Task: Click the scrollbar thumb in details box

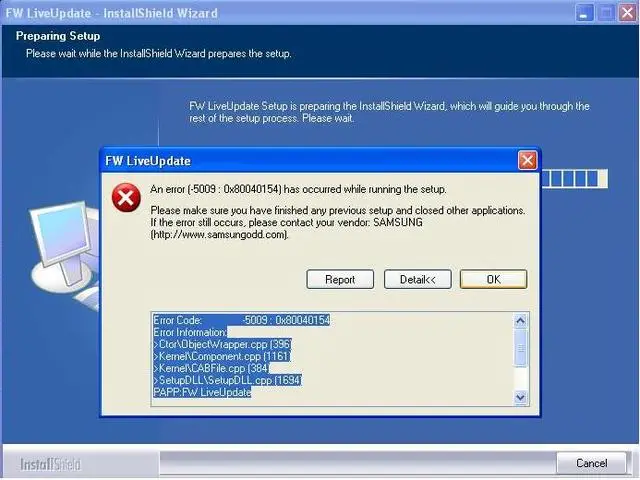Action: 520,348
